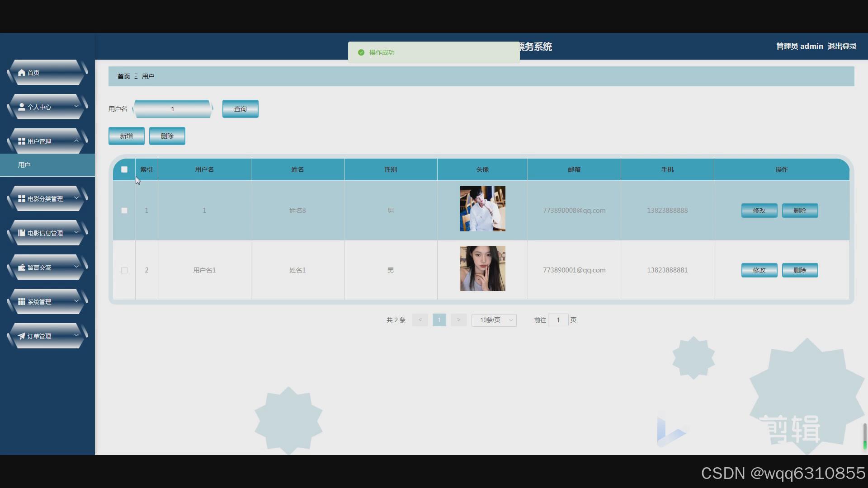The width and height of the screenshot is (868, 488).
Task: Check the checkbox for 用户名1 row
Action: click(124, 270)
